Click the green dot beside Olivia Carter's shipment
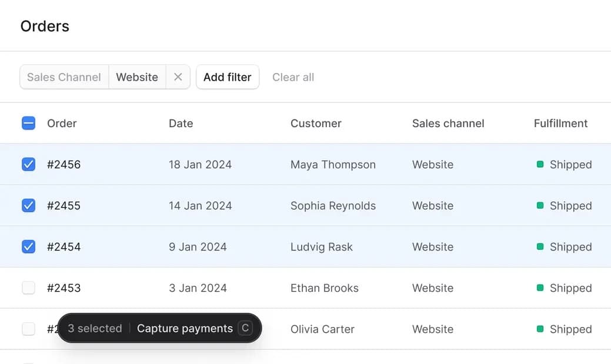 pos(539,329)
